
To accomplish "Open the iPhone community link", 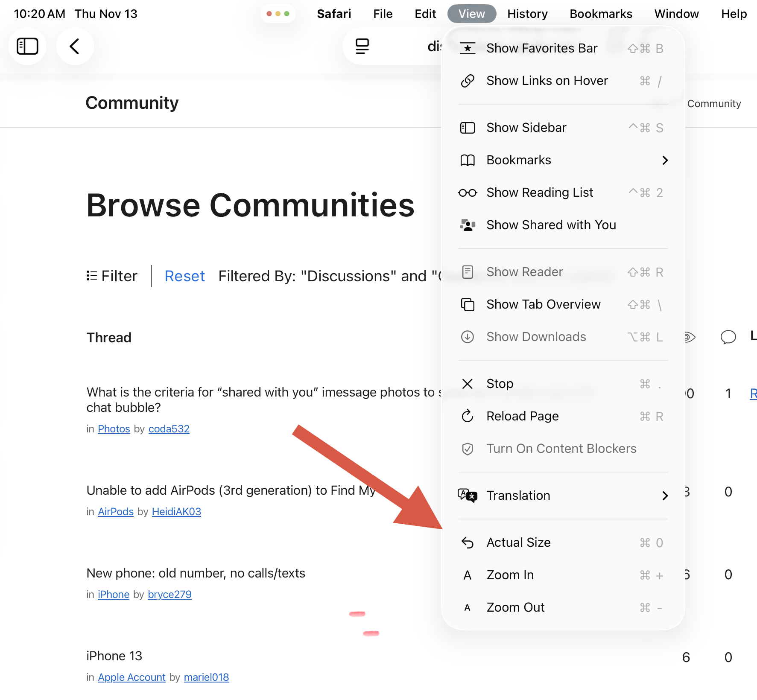I will coord(114,595).
